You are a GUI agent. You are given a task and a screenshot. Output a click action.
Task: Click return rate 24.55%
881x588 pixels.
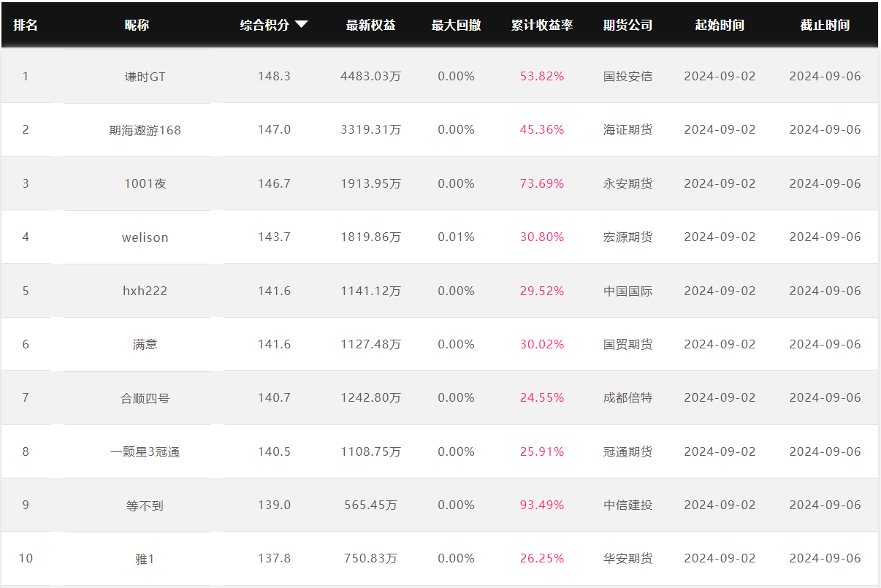542,397
